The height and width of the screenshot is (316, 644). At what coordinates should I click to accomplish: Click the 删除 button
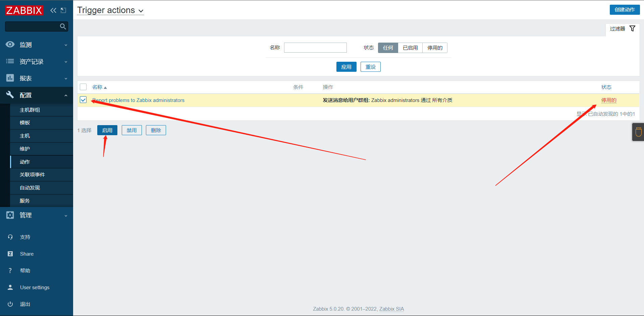156,130
